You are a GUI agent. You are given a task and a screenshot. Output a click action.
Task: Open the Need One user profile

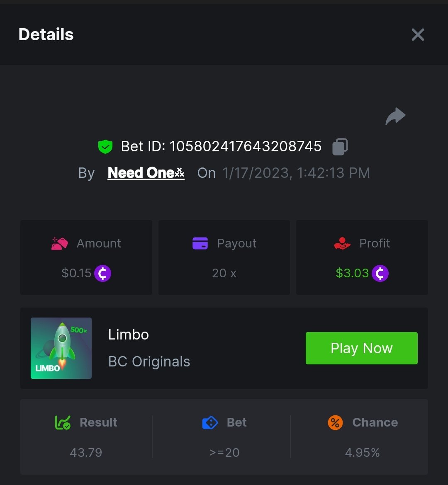[146, 173]
